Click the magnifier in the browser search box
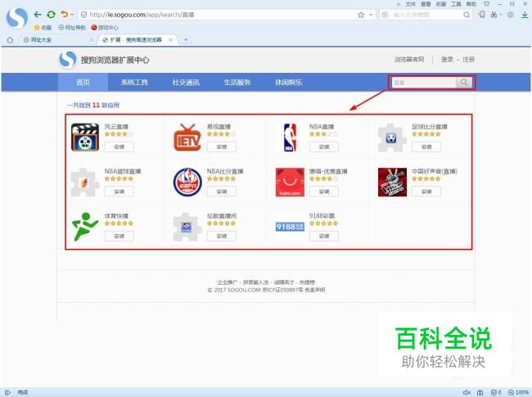The height and width of the screenshot is (397, 532). tap(467, 15)
